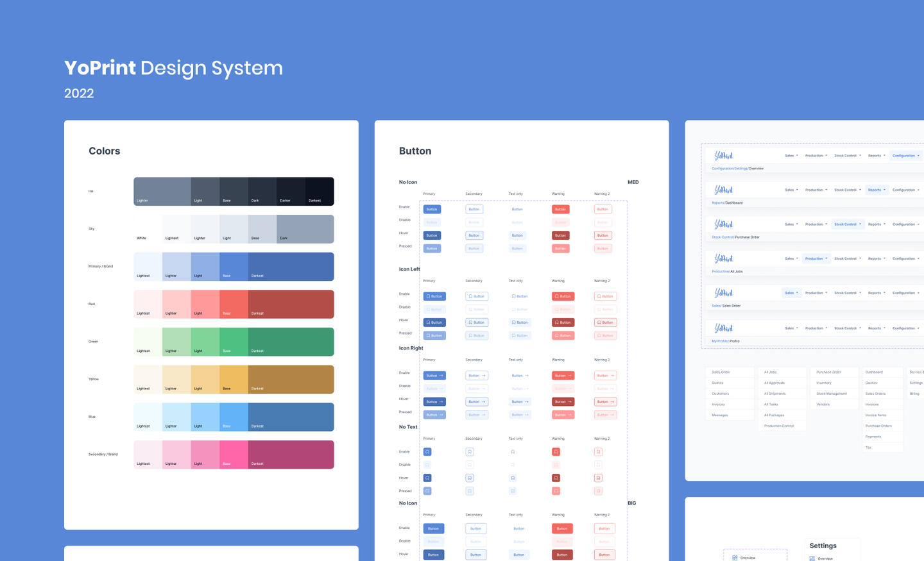This screenshot has height=561, width=924.
Task: Click the Enable Text only bookmark icon under No Text
Action: pyautogui.click(x=513, y=452)
